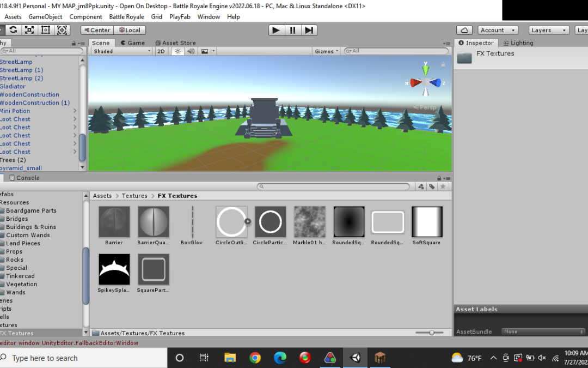588x368 pixels.
Task: Click Assets in the breadcrumb path
Action: tap(102, 196)
